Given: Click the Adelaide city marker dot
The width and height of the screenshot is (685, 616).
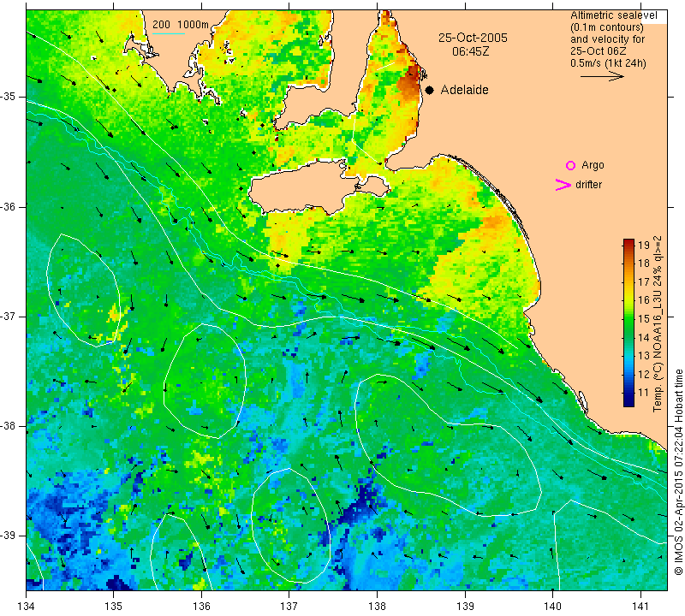Looking at the screenshot, I should (430, 91).
